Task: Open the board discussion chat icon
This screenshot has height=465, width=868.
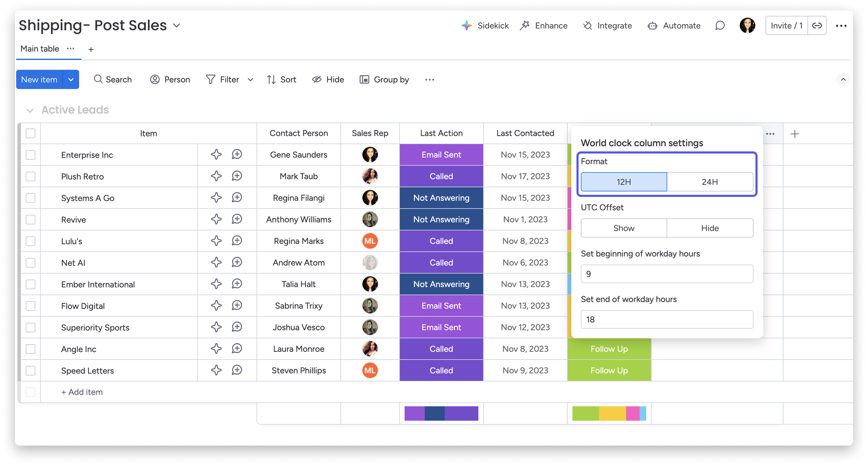Action: point(720,26)
